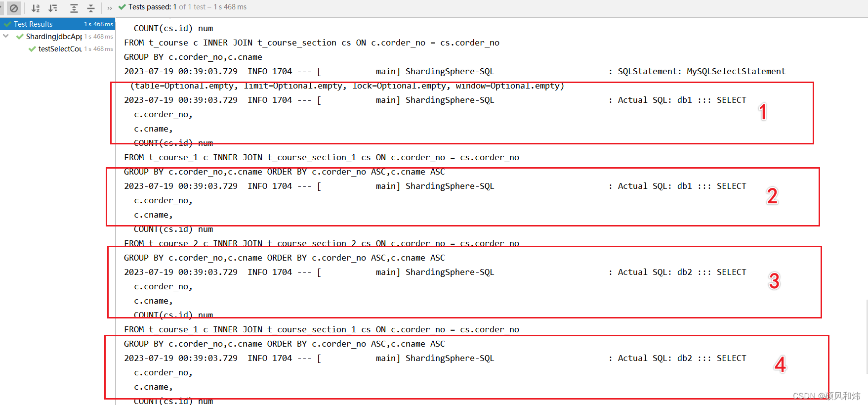Select the ShardingjdbcApp test class row
868x405 pixels.
(x=58, y=37)
